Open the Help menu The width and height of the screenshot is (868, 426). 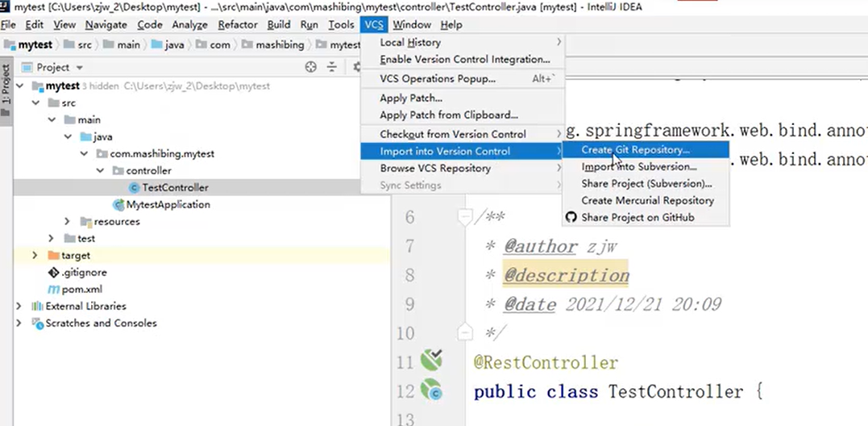tap(451, 24)
